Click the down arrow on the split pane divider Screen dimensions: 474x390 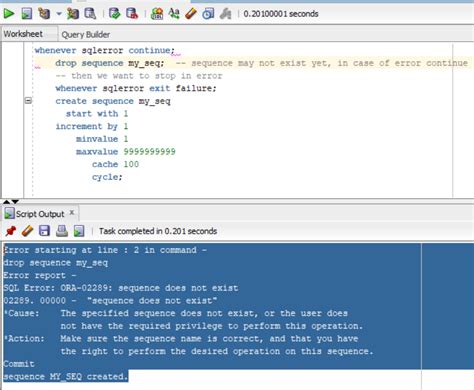[x=15, y=202]
